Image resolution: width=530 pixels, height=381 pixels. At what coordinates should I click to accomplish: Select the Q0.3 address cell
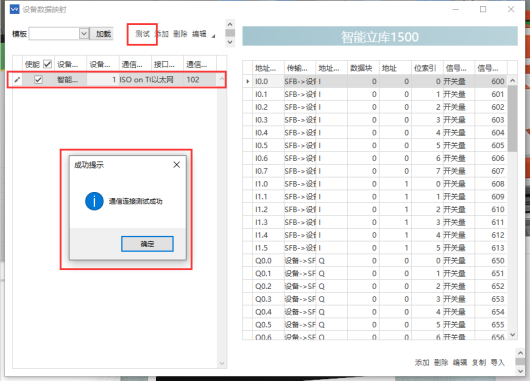268,299
